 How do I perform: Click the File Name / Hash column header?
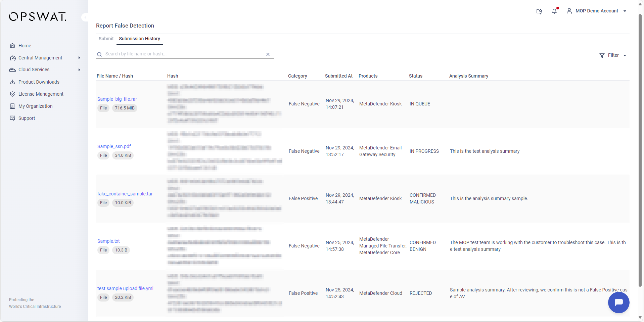pos(115,76)
